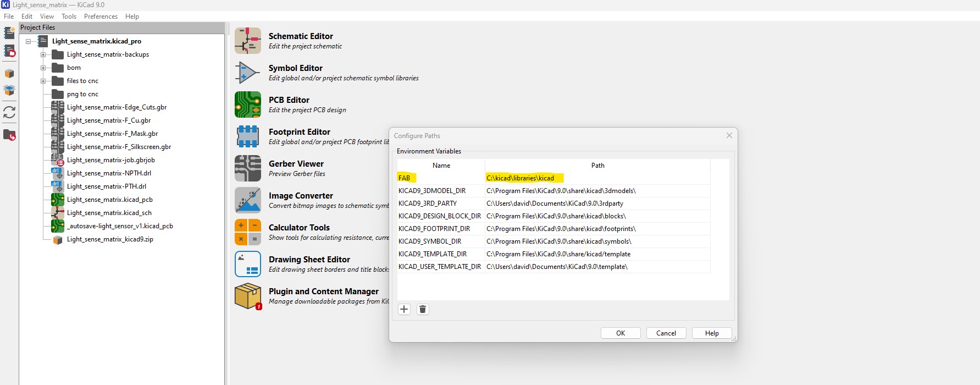Select the KICAD9_DESIGN_BLOCK_DIR variable name

pos(441,216)
